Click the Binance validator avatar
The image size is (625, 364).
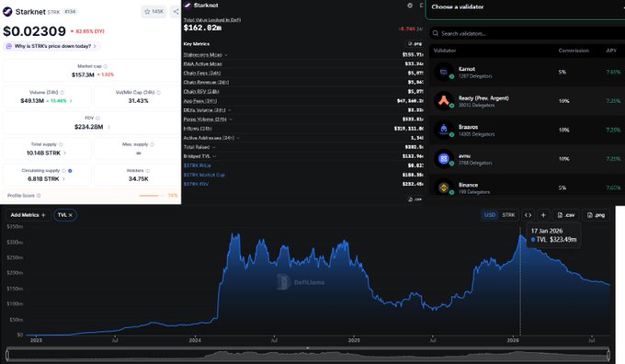point(444,188)
